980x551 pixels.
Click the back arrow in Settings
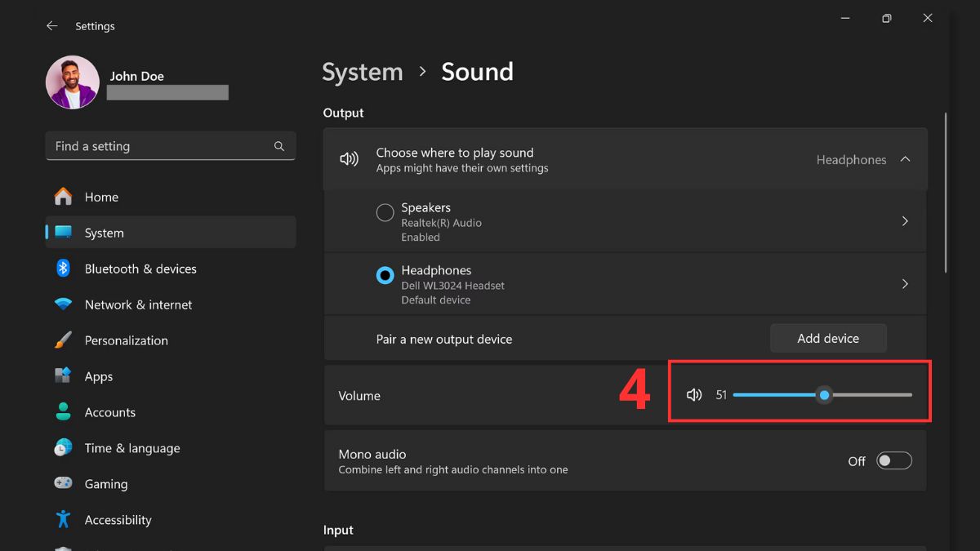[52, 26]
